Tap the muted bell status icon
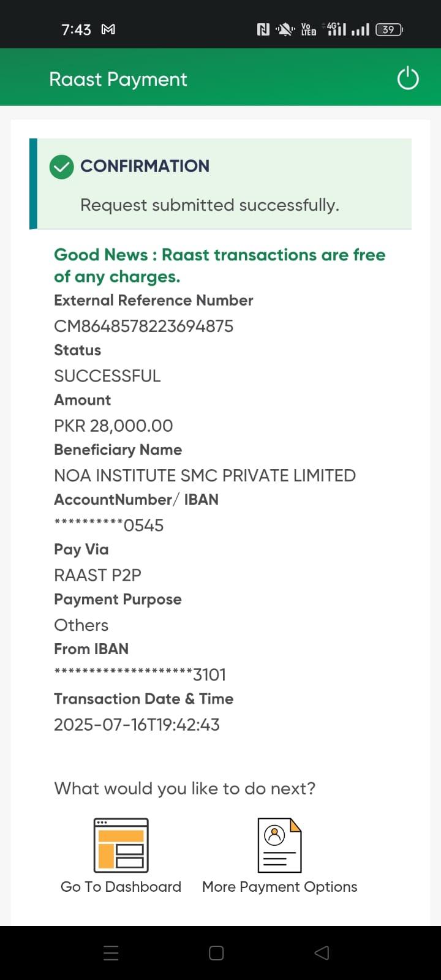Viewport: 441px width, 980px height. point(285,29)
